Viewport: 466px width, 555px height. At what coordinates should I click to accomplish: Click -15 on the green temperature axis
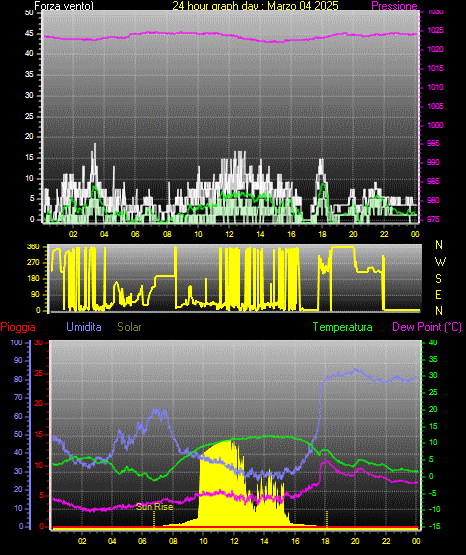435,527
